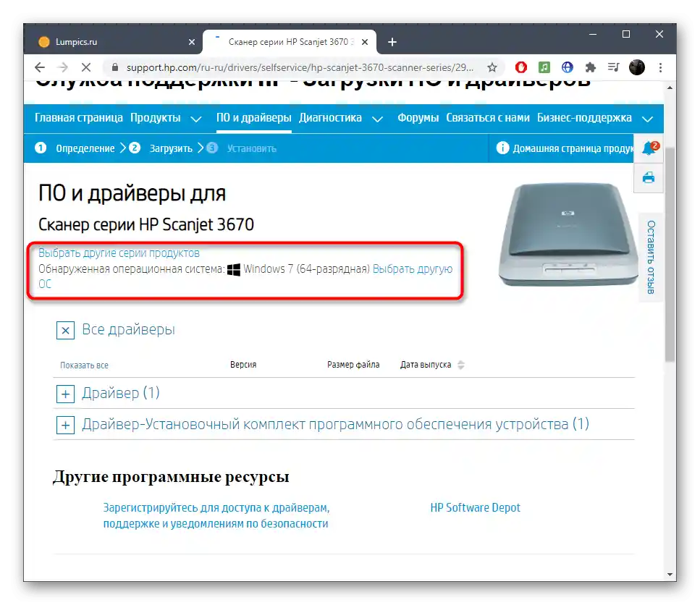Open the Extensions puzzle piece menu
The width and height of the screenshot is (700, 605).
tap(591, 67)
